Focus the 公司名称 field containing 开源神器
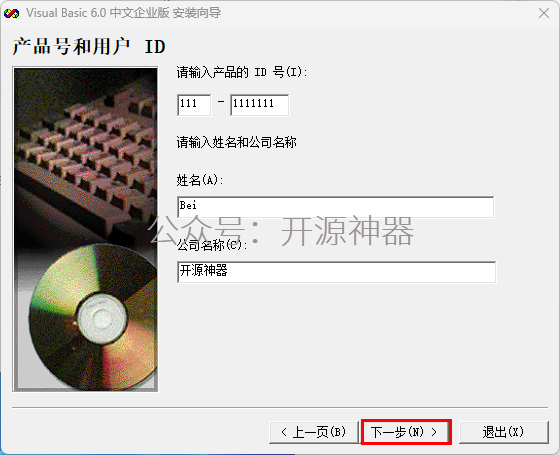Viewport: 560px width, 455px height. tap(336, 272)
